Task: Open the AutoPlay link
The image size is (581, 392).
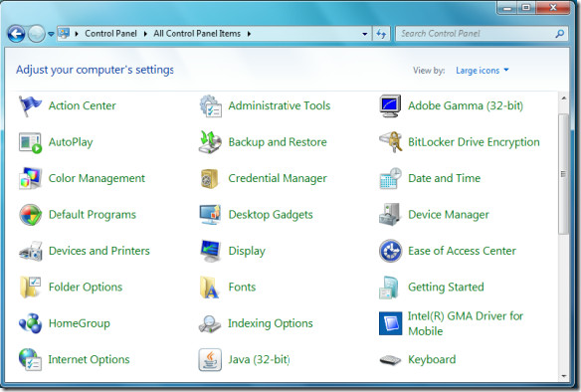Action: pos(71,142)
